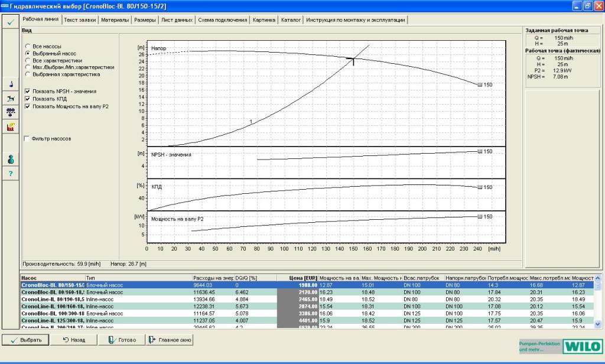This screenshot has width=605, height=364.
Task: Click the price cell 1988.00
Action: 298,285
